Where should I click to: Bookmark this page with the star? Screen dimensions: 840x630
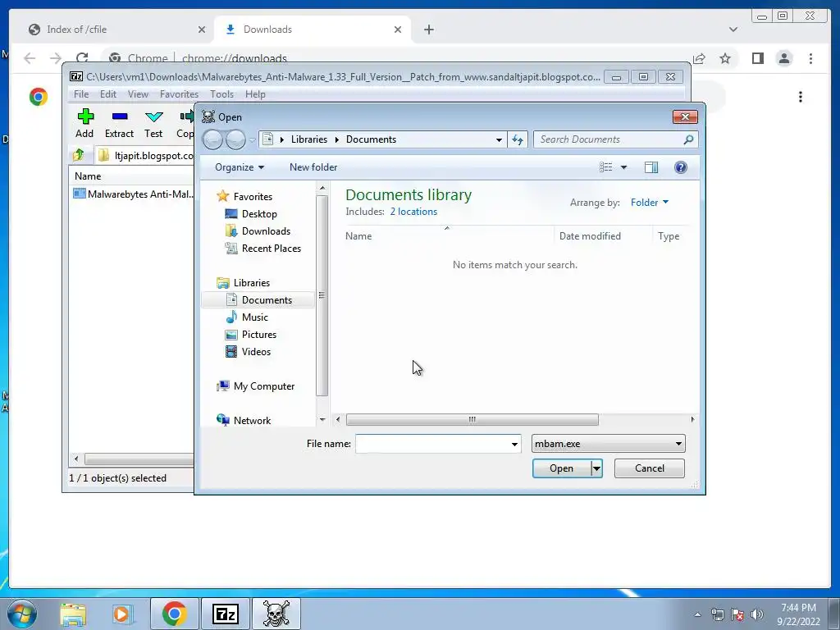point(725,58)
